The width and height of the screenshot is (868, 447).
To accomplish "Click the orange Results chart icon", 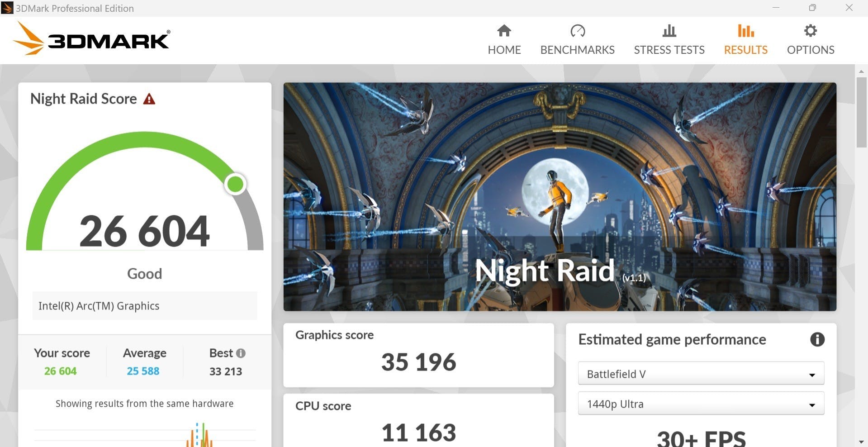I will tap(745, 31).
